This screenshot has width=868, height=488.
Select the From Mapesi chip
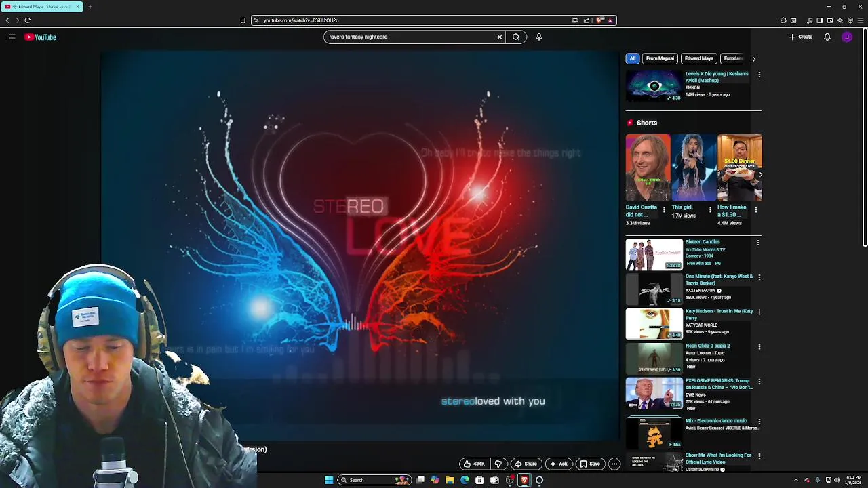pos(660,59)
